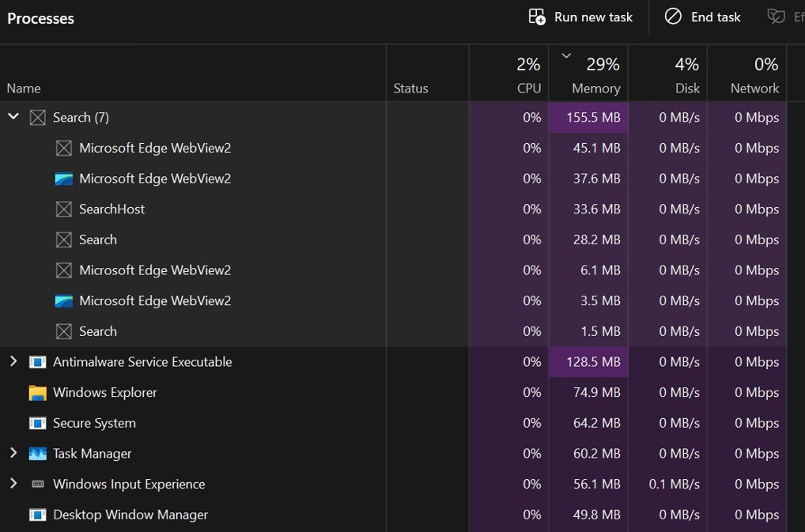
Task: Click the End task circle-slash icon
Action: [673, 17]
